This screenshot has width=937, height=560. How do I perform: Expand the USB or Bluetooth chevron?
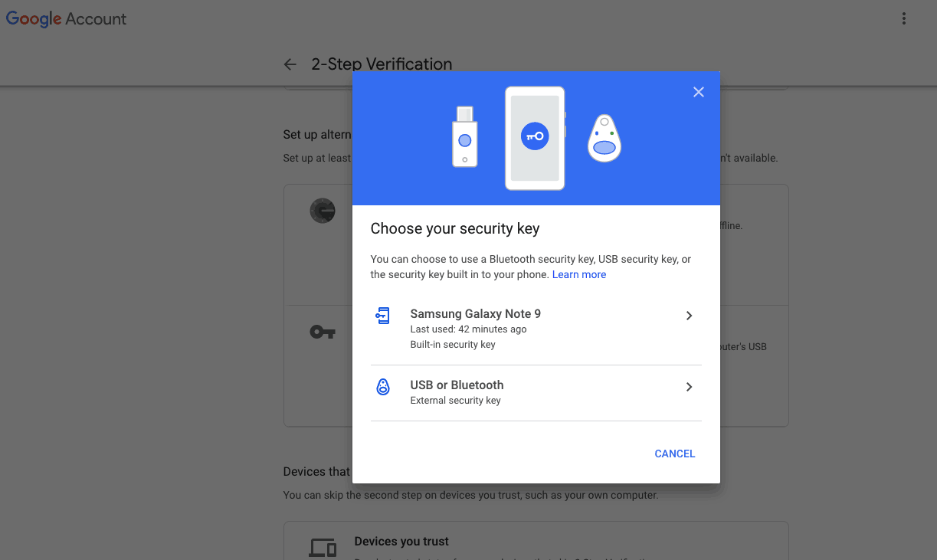[x=689, y=387]
